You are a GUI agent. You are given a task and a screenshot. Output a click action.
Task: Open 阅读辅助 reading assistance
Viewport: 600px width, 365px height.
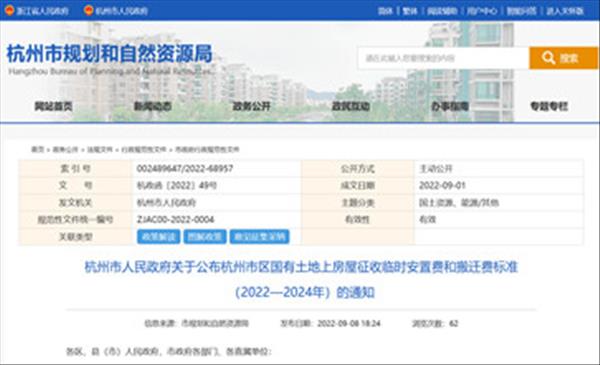tap(442, 11)
